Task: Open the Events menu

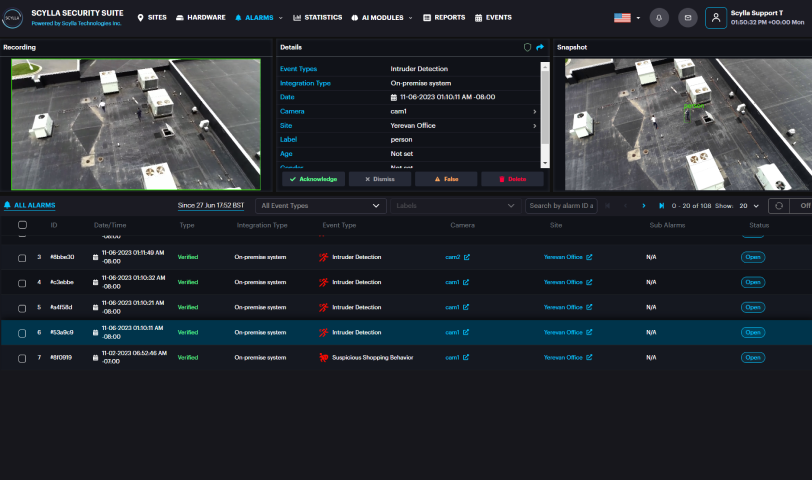Action: click(493, 18)
